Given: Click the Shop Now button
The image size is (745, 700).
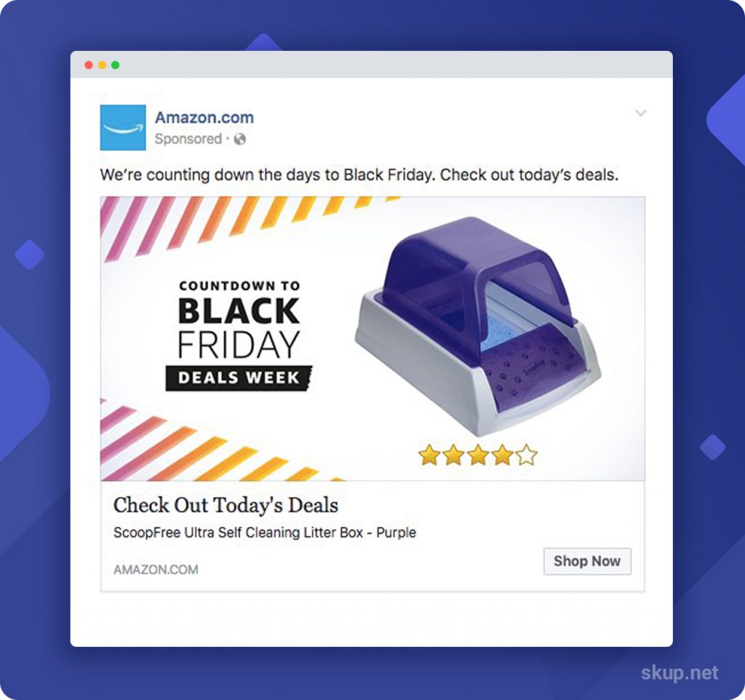Looking at the screenshot, I should (x=587, y=561).
